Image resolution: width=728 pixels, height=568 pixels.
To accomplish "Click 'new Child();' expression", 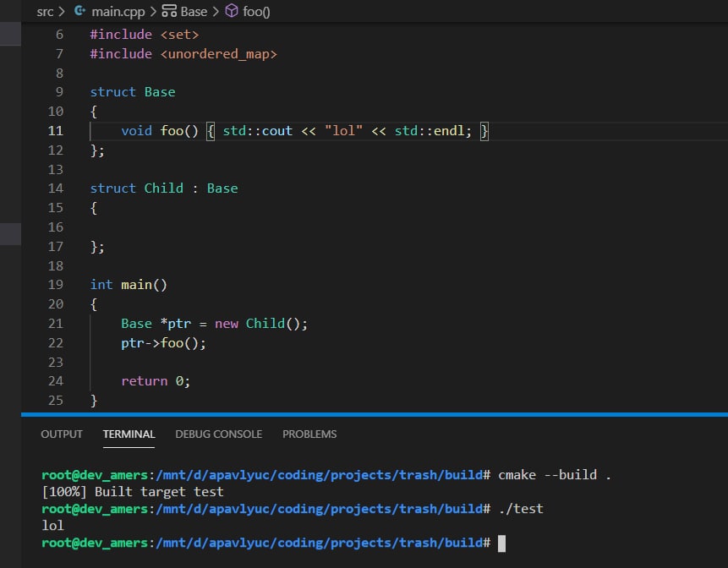I will pos(261,324).
